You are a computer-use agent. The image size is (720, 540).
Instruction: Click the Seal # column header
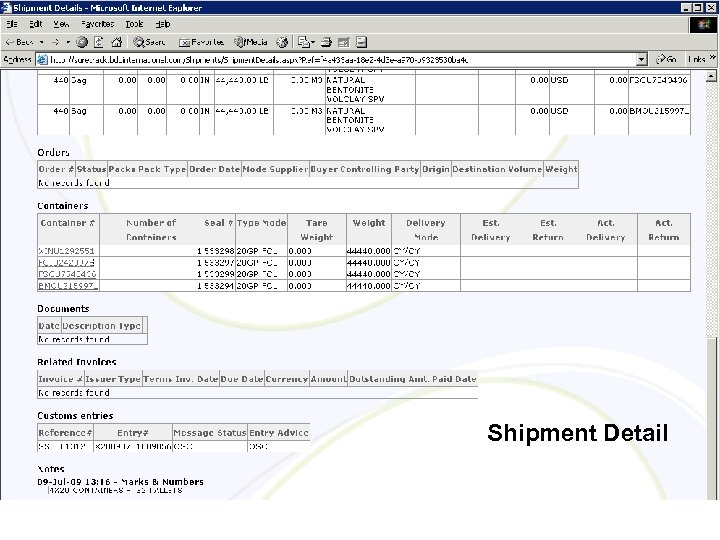tap(219, 223)
